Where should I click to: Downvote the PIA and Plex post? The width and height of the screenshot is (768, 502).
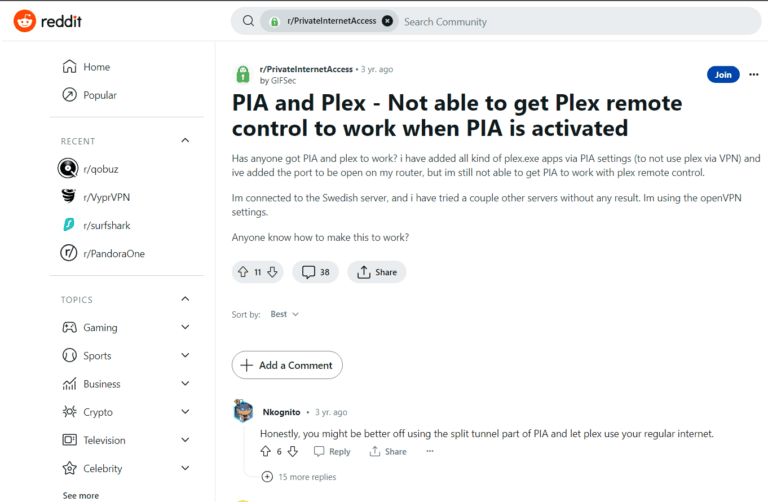pyautogui.click(x=272, y=272)
